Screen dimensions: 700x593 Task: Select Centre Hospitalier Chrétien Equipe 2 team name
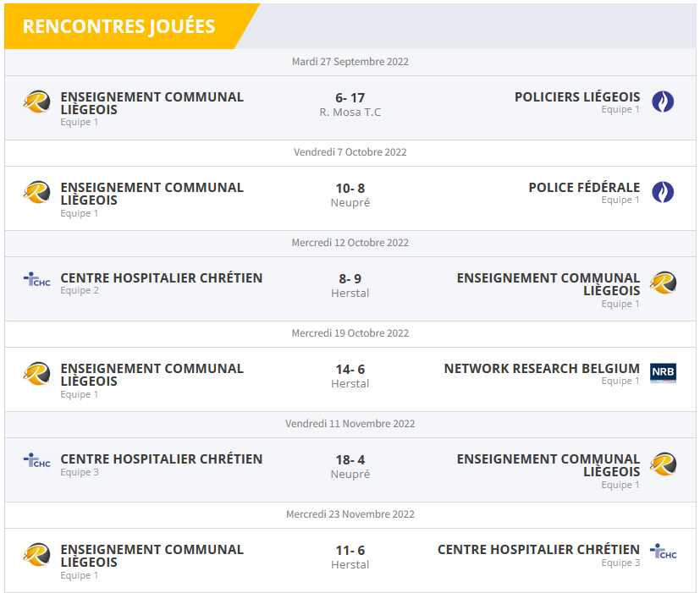click(x=162, y=278)
